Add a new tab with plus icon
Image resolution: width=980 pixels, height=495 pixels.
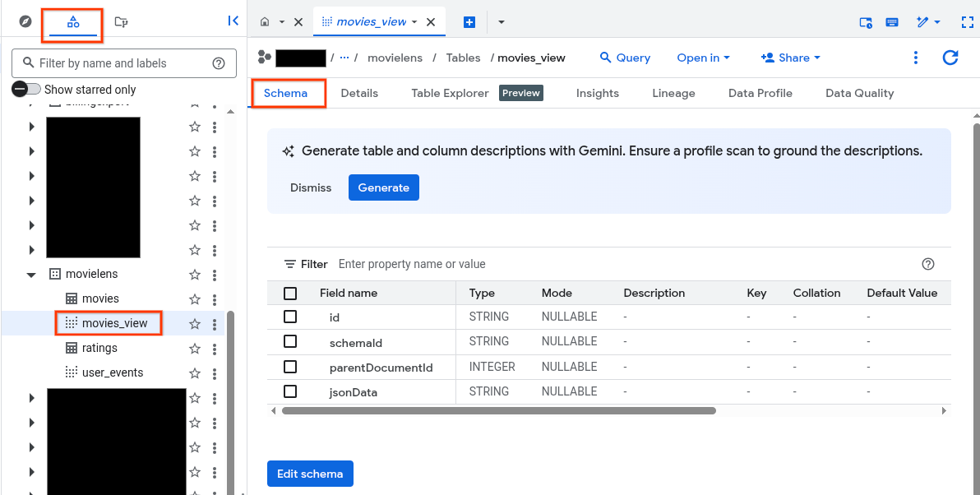pyautogui.click(x=469, y=22)
